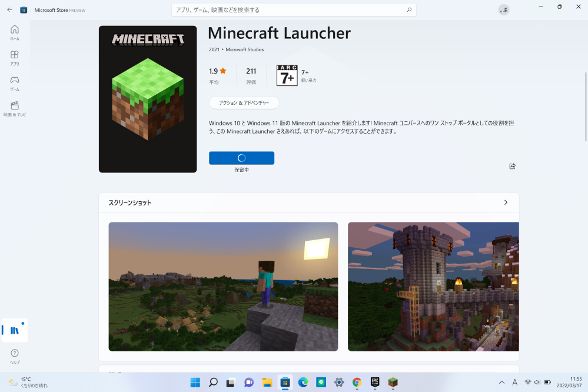Open the Help (ヘルプ) icon
This screenshot has width=588, height=392.
[x=15, y=356]
